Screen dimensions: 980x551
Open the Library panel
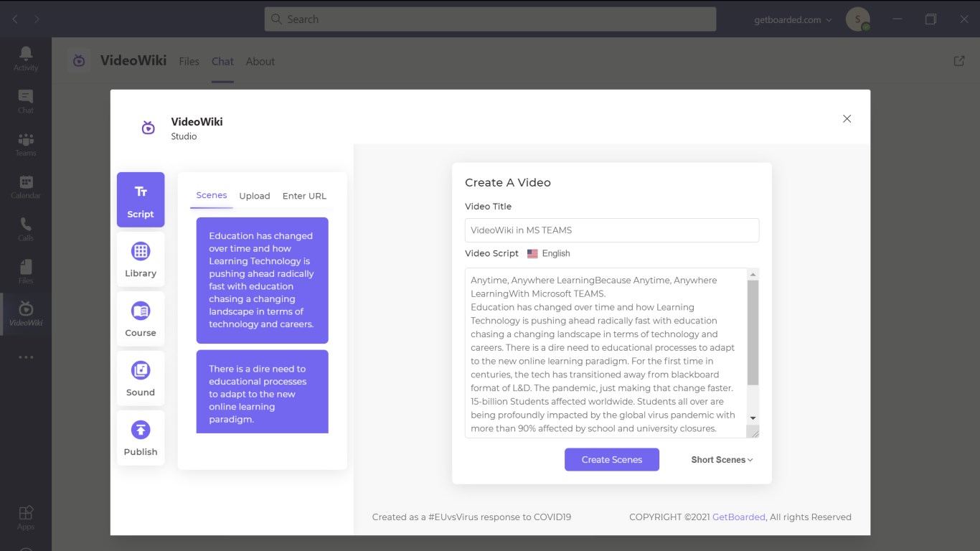(x=141, y=259)
